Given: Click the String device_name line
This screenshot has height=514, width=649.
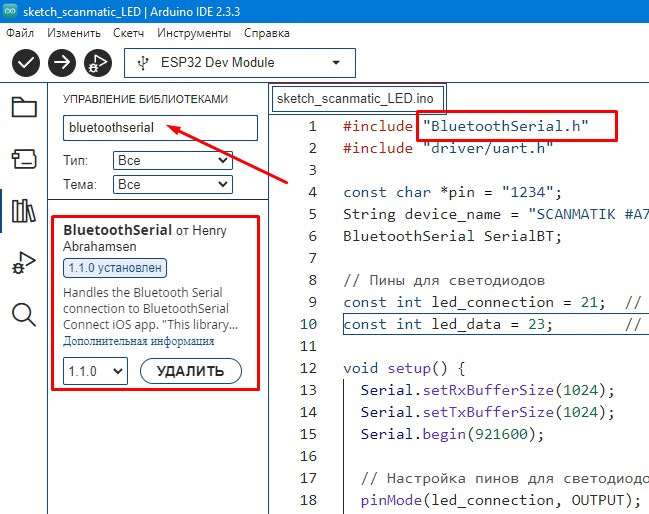Looking at the screenshot, I should point(495,214).
